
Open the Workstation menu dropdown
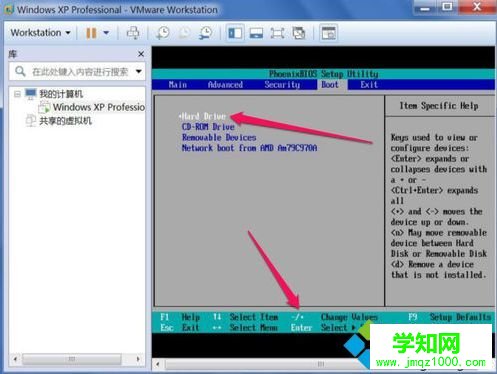(40, 33)
